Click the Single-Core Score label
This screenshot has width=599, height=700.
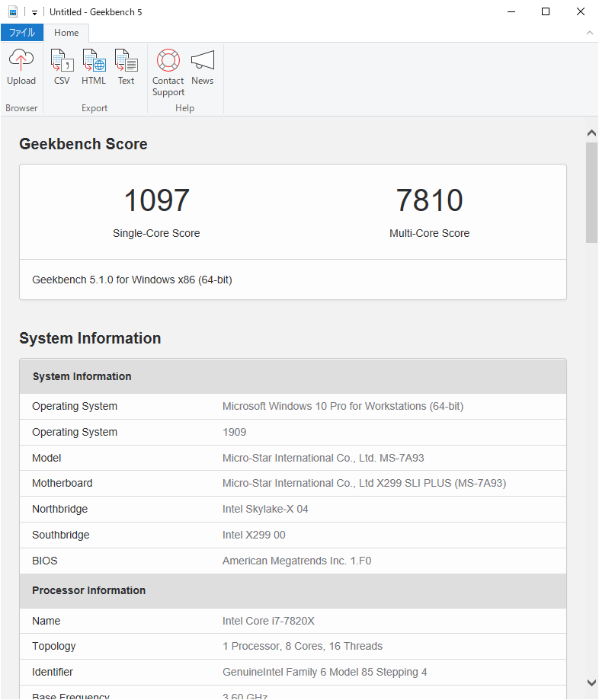[156, 233]
